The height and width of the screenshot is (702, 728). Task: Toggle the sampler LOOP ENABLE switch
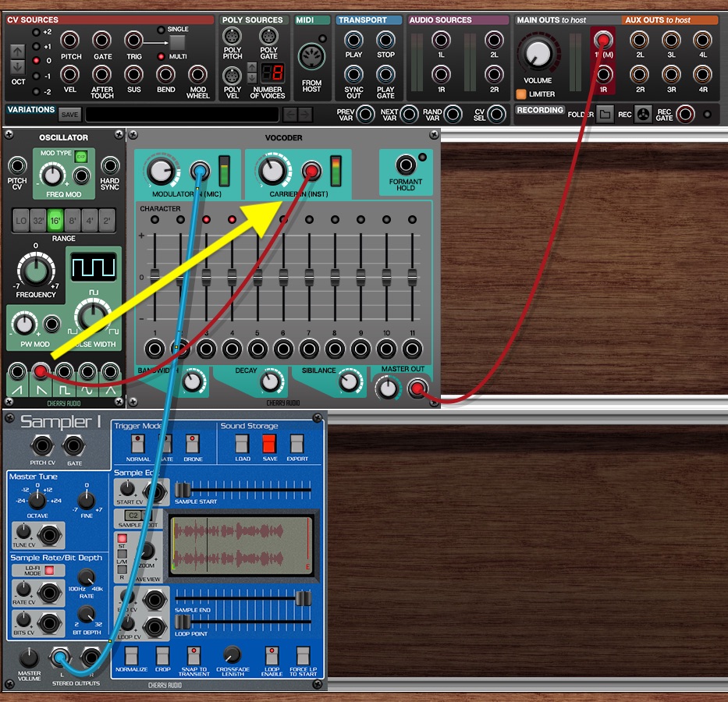[272, 656]
